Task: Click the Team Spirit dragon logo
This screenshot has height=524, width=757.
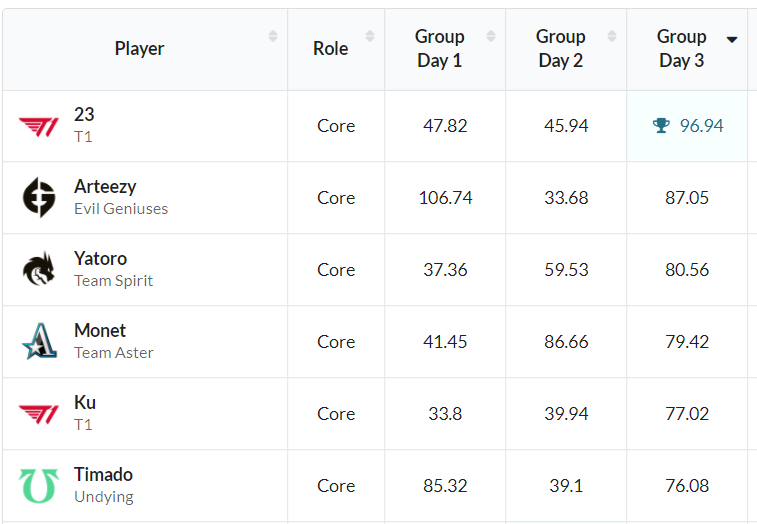Action: [x=39, y=270]
